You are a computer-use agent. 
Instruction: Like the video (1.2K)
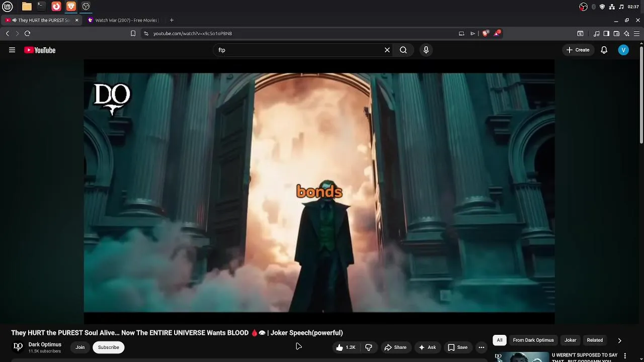[x=346, y=347]
